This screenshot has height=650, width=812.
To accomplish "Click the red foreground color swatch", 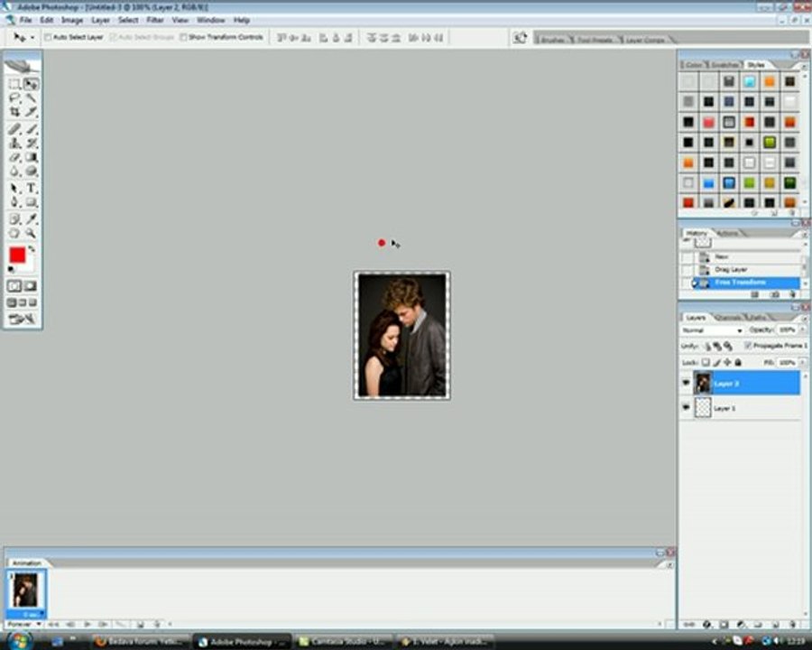I will pos(16,255).
